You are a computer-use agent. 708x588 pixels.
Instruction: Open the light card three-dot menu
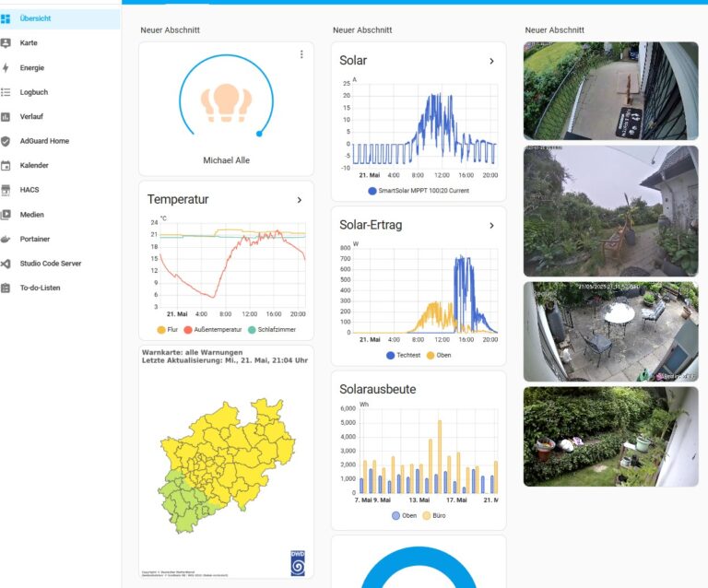[x=301, y=55]
